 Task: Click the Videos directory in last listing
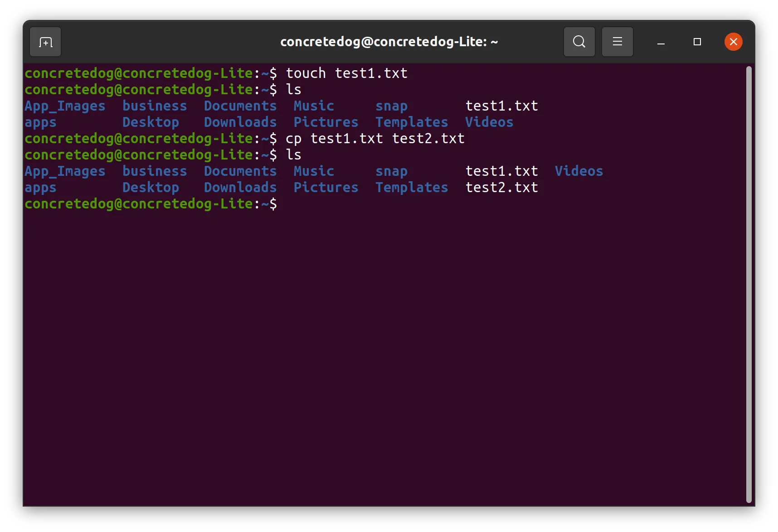coord(579,171)
